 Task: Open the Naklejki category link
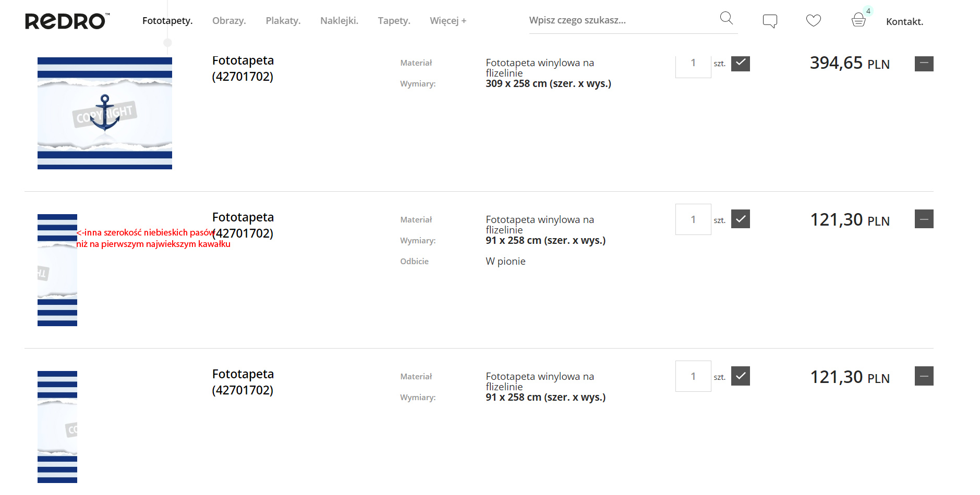pos(339,21)
